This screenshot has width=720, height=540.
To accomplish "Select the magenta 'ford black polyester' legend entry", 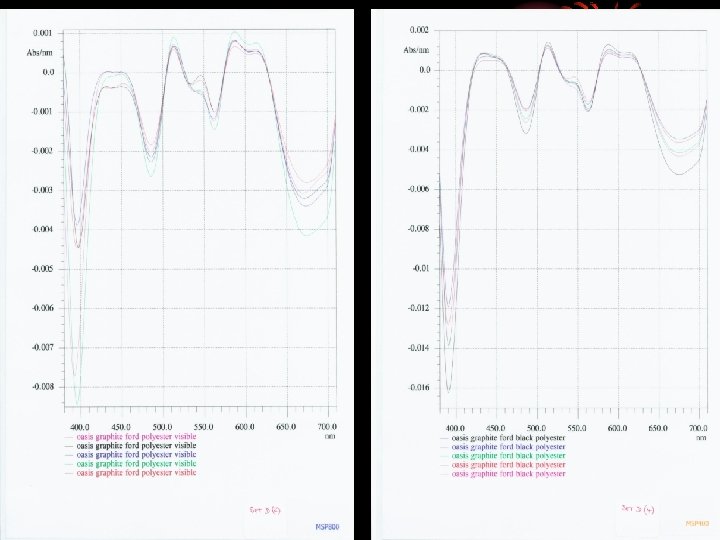I will 508,474.
